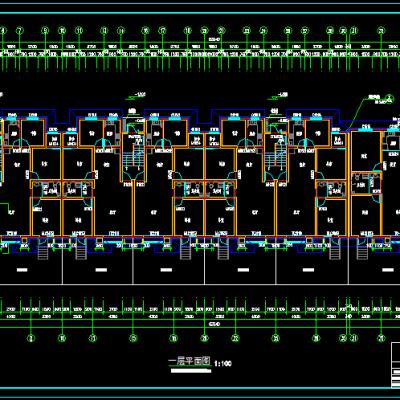
Task: Select the rightmost top-row grid axis bubble
Action: coord(381,31)
